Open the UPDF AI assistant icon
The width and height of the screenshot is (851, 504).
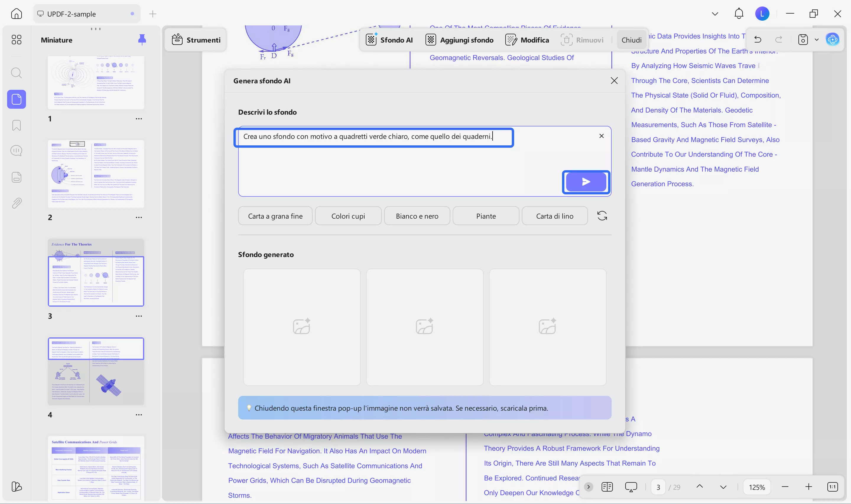coord(832,40)
